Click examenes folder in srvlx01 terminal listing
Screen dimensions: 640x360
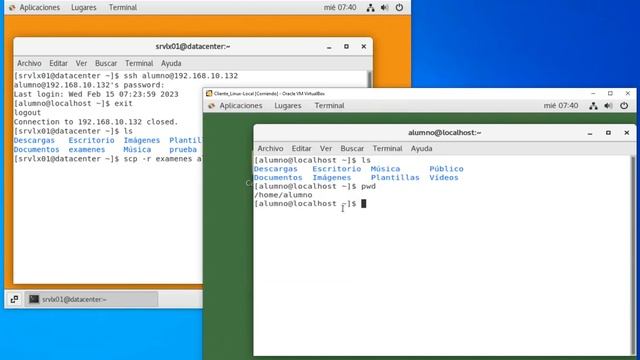tap(87, 150)
